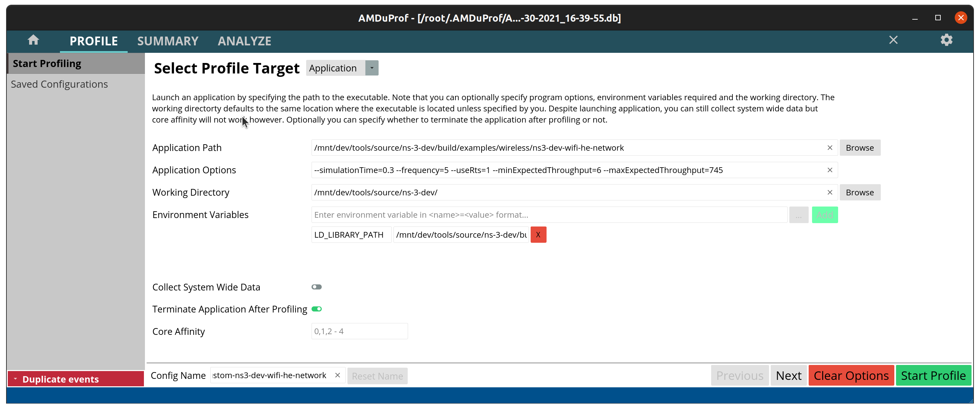Click the Browse button for Application Path

pyautogui.click(x=859, y=148)
